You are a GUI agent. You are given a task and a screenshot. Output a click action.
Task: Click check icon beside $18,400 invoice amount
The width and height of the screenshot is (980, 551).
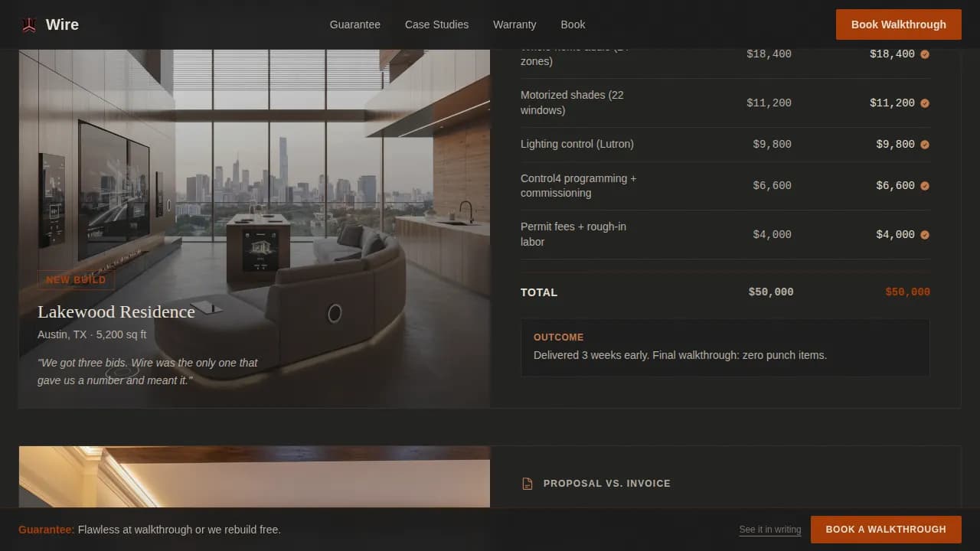click(x=925, y=54)
